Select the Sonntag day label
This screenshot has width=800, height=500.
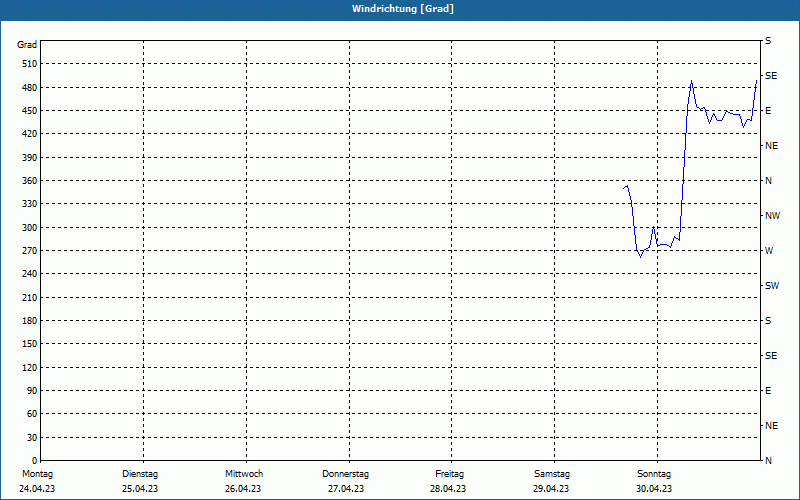pos(654,474)
